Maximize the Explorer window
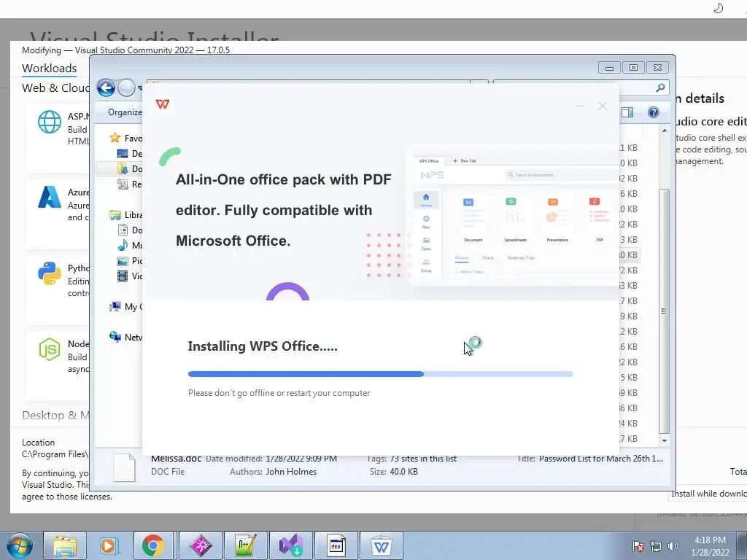The image size is (747, 560). [633, 68]
